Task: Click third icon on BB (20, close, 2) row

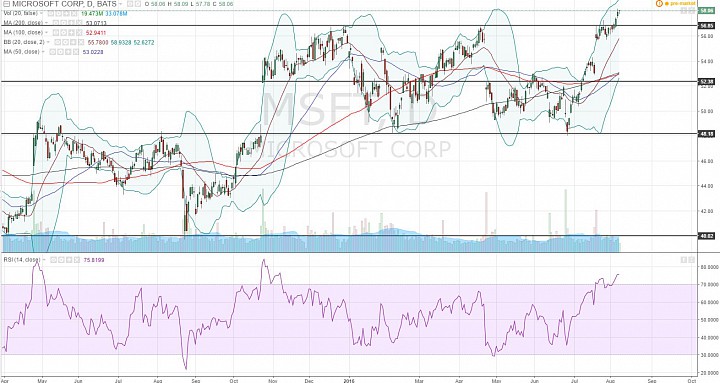Action: (x=73, y=42)
